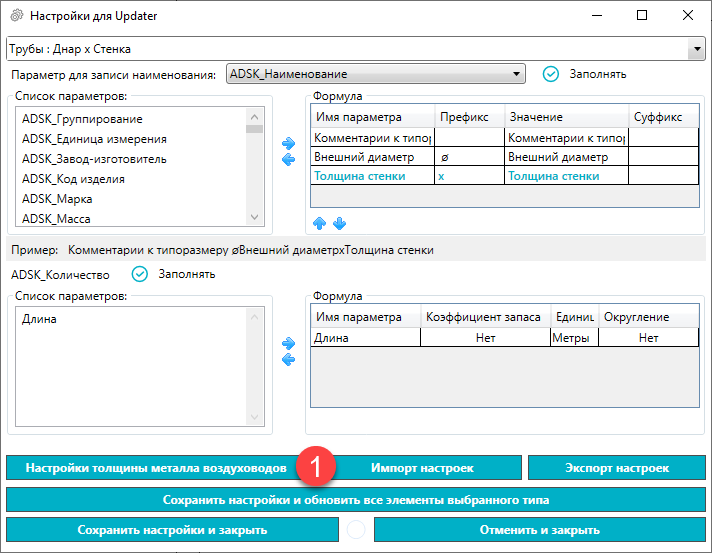Click Коэффициент запаса cell showing Нет

pos(485,338)
